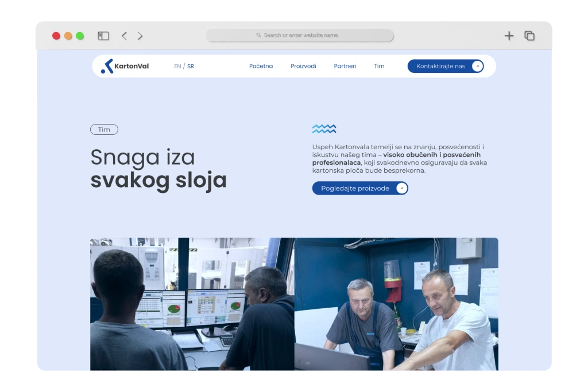Switch language to EN

pos(177,66)
